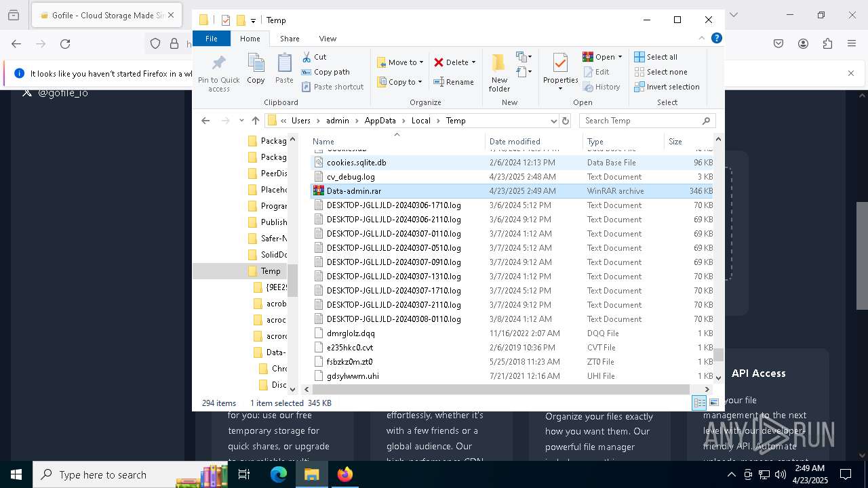Open the Move to dropdown

click(400, 62)
